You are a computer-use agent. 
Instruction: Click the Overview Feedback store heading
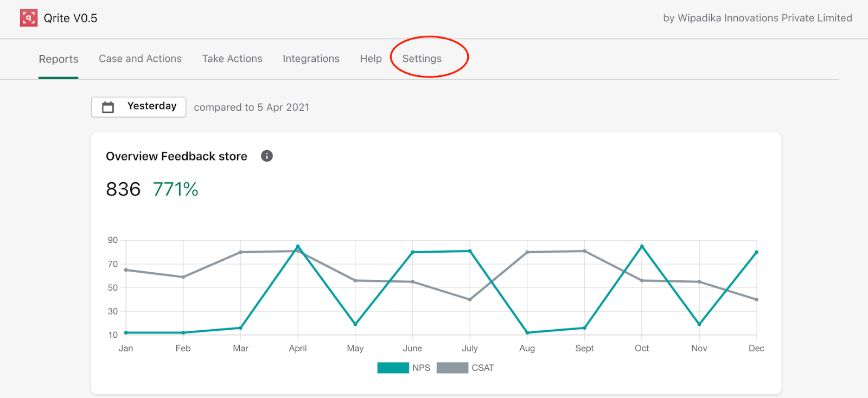176,156
